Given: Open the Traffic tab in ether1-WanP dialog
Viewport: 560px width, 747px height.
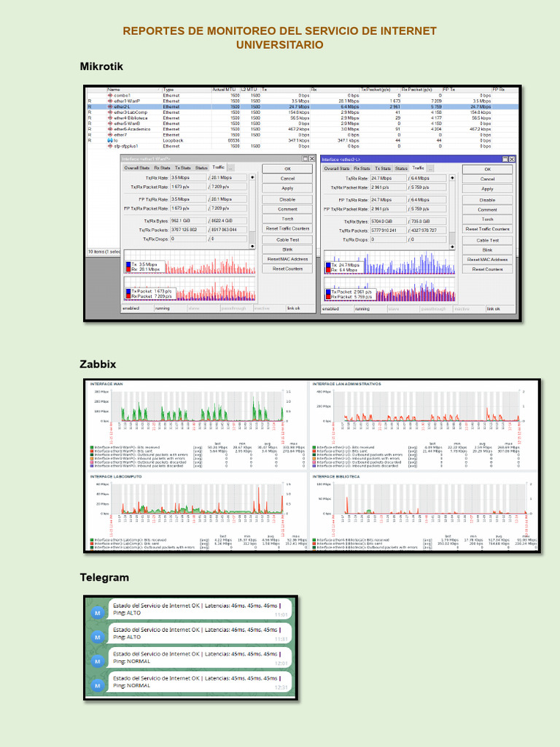Looking at the screenshot, I should [x=218, y=167].
